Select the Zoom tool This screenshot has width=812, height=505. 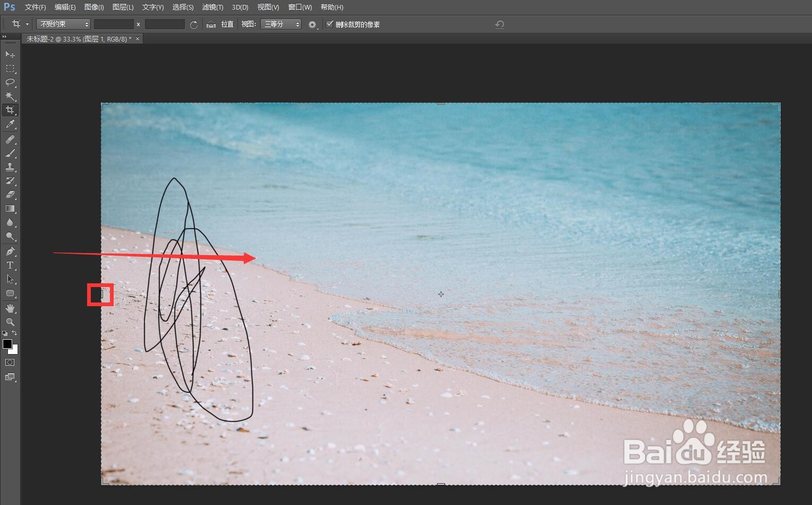pos(10,322)
